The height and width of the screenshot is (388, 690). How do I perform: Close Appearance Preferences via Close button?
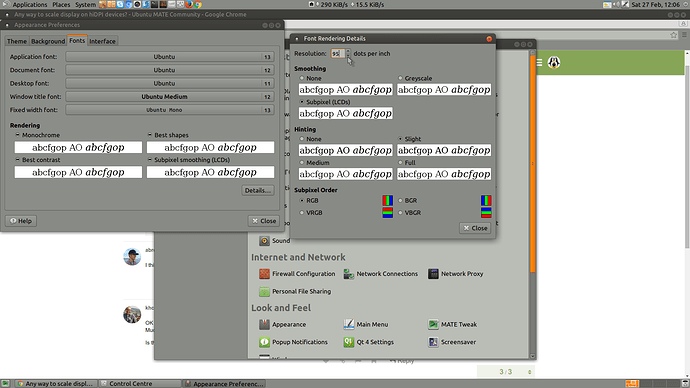[264, 221]
